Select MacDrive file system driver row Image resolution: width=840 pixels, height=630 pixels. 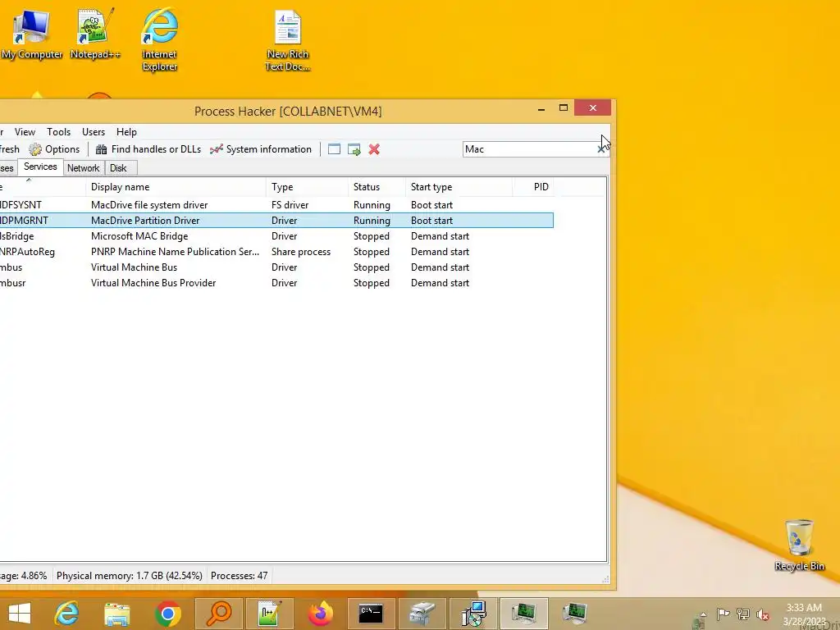click(276, 205)
